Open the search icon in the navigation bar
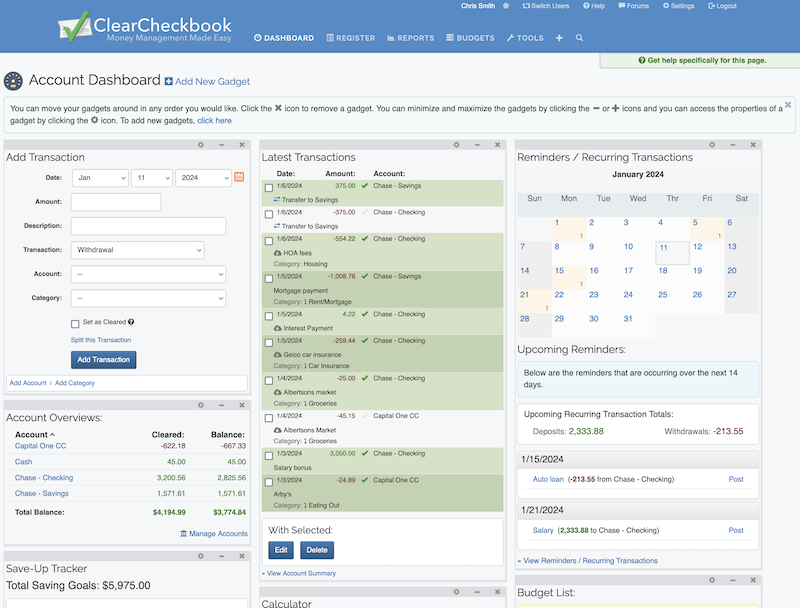This screenshot has height=608, width=800. coord(578,37)
